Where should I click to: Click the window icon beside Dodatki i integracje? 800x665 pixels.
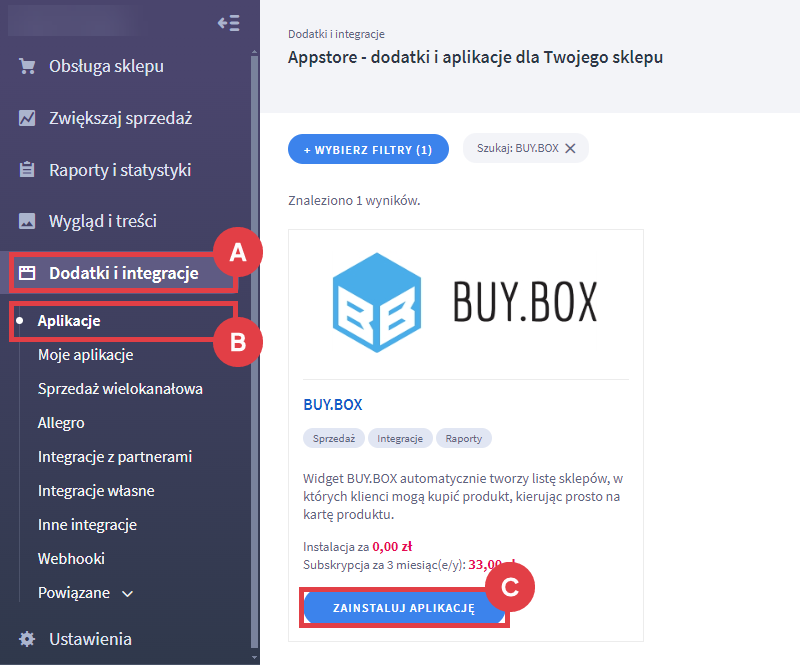27,273
